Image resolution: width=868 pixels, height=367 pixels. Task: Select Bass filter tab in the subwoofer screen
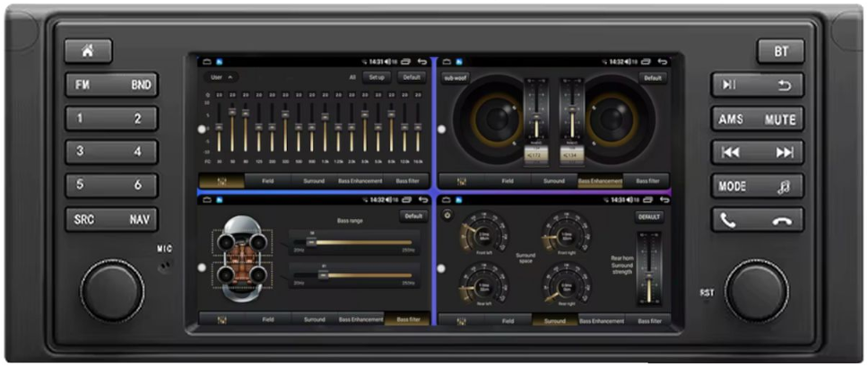click(x=648, y=180)
